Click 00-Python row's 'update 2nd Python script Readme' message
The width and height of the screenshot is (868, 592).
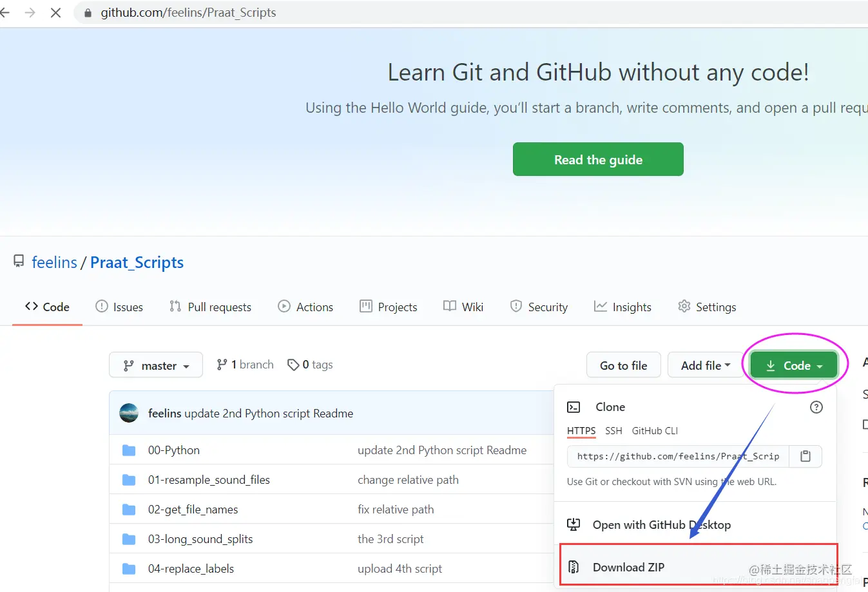(442, 450)
